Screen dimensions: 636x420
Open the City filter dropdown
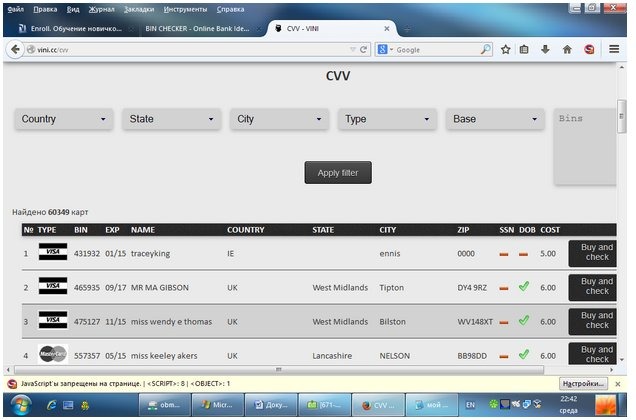(x=279, y=119)
